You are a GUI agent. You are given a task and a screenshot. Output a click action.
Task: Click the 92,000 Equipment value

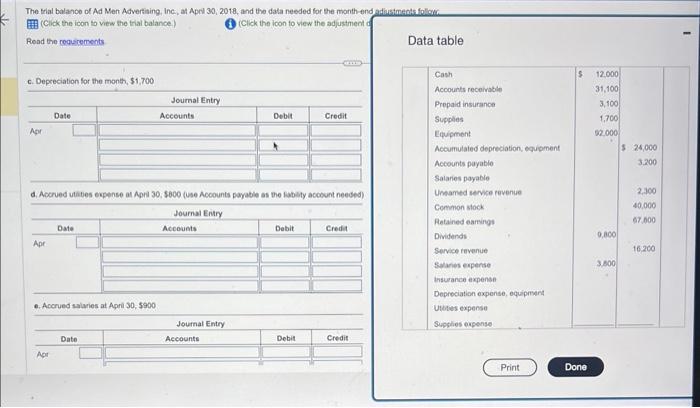point(607,133)
